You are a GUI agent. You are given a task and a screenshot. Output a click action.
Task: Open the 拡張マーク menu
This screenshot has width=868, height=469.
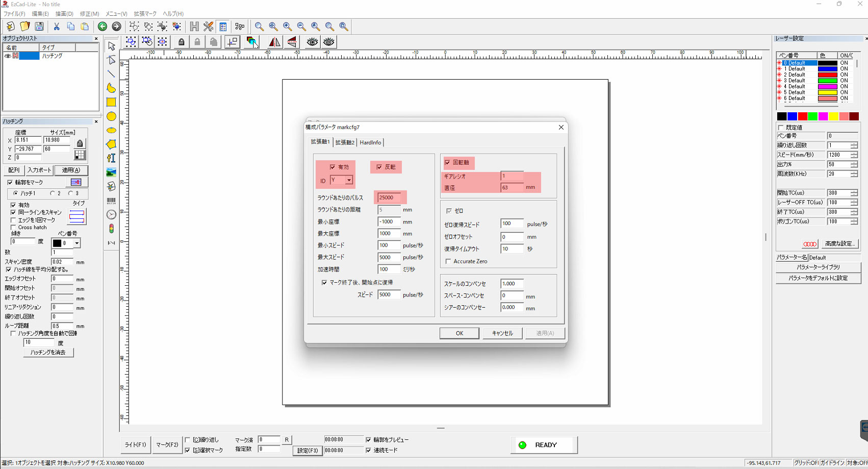pos(145,14)
